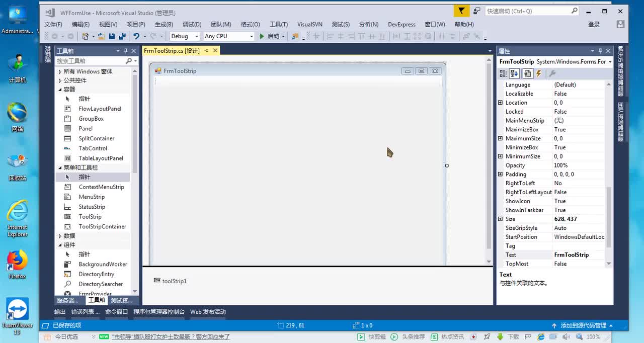Screen dimensions: 644x343
Task: Switch to the Events lightning icon
Action: tap(539, 73)
